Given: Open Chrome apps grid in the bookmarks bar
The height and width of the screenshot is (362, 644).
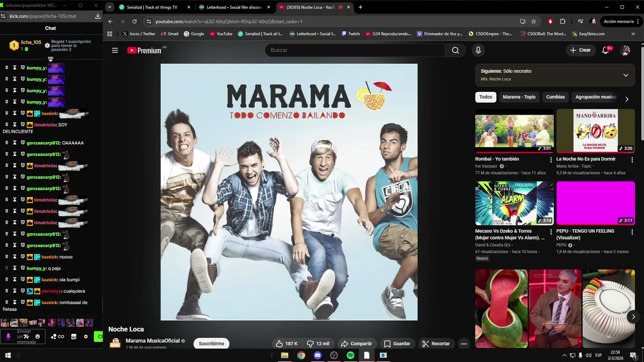Looking at the screenshot, I should (110, 34).
